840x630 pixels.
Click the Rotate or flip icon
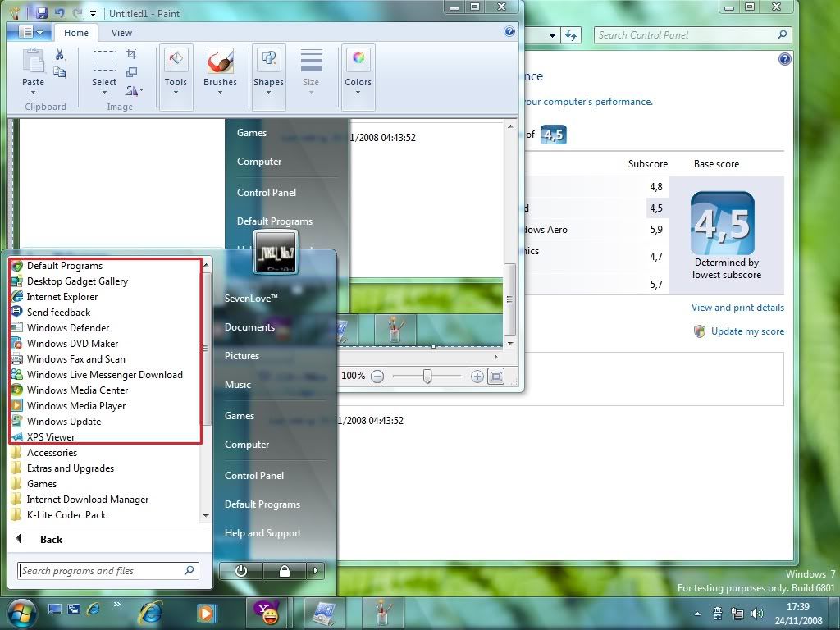(x=134, y=90)
